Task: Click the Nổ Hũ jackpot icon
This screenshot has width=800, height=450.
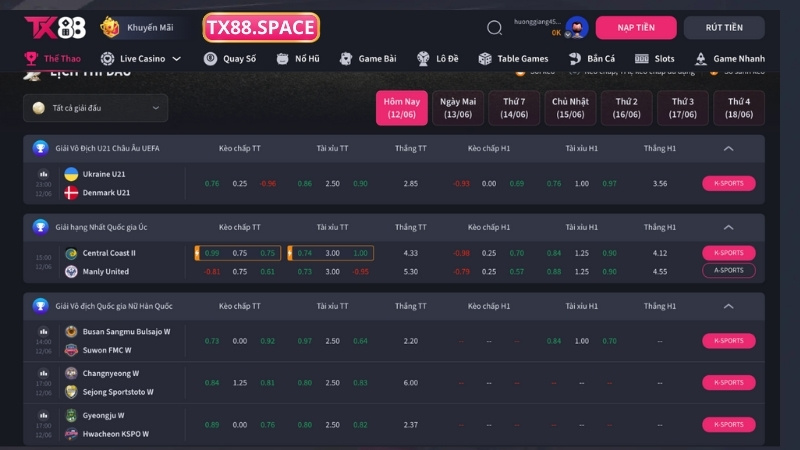Action: click(x=282, y=59)
